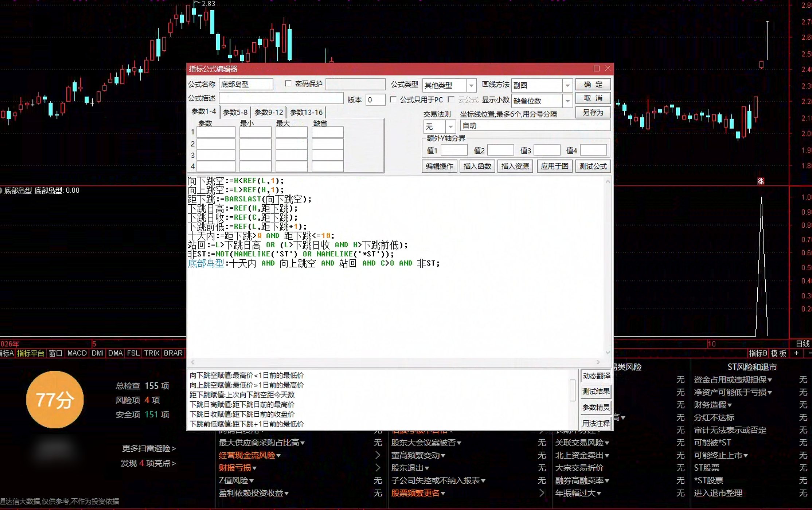Select the BRAR indicator tab
The height and width of the screenshot is (510, 812).
173,353
